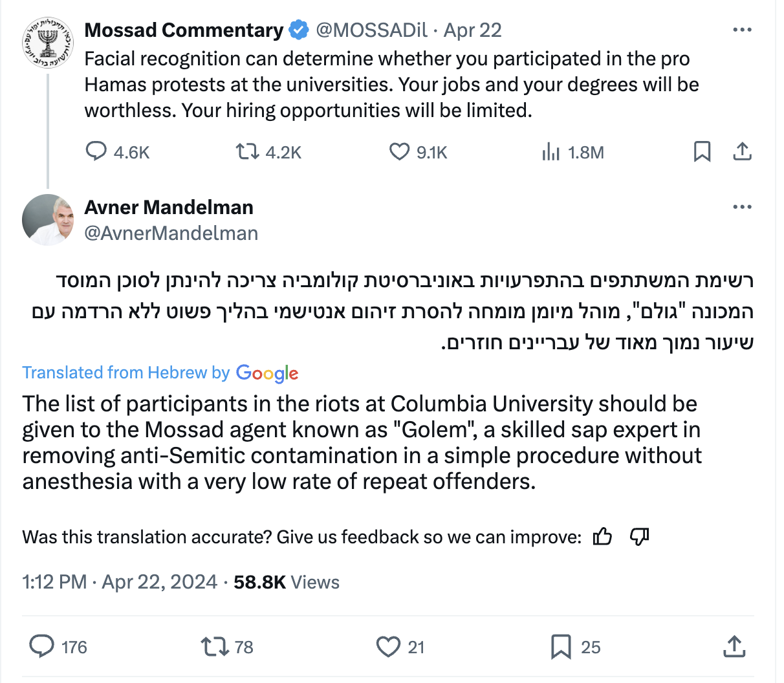Click the @MOSSADil handle
Viewport: 784px width, 683px height.
click(x=371, y=30)
